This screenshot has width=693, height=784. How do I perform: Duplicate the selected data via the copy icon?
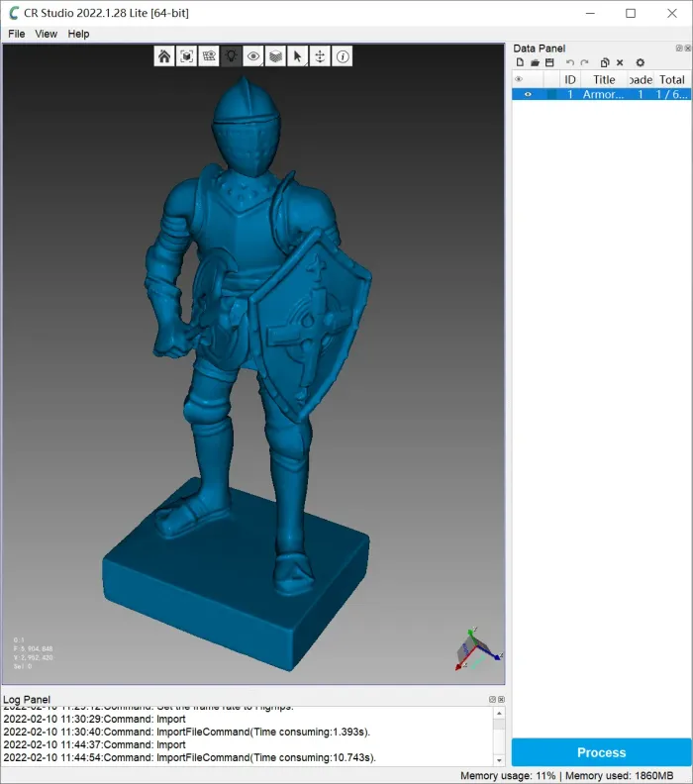click(605, 62)
